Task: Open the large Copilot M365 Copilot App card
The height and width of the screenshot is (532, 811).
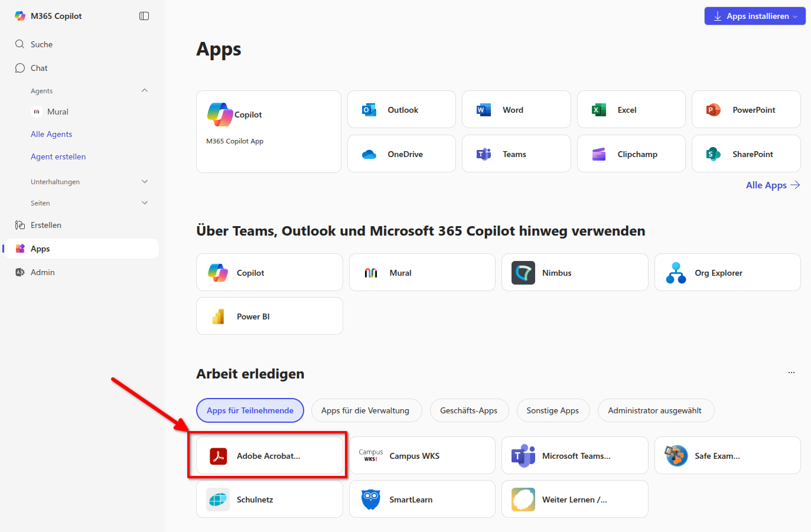Action: coord(269,132)
